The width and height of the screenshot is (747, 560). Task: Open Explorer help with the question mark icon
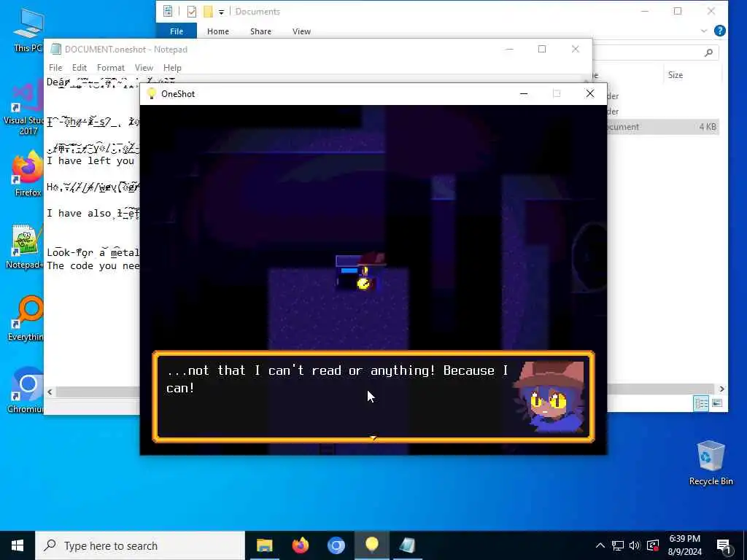(x=720, y=31)
